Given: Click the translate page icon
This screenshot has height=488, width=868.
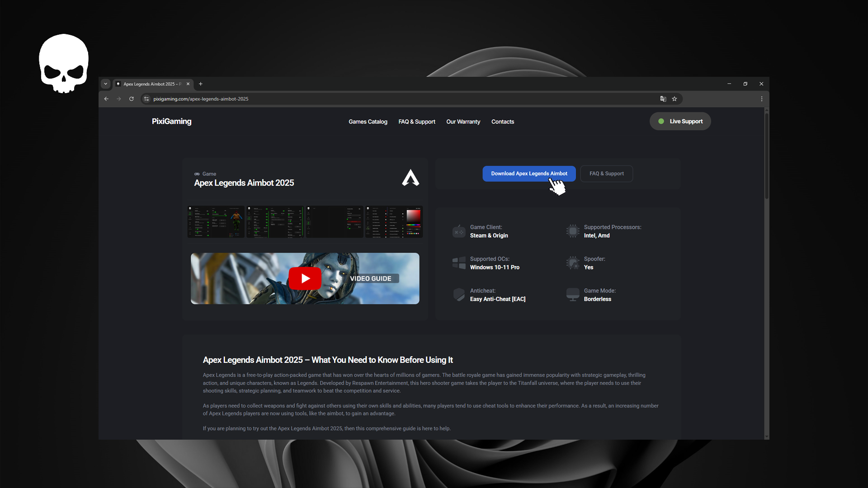Looking at the screenshot, I should pos(663,99).
